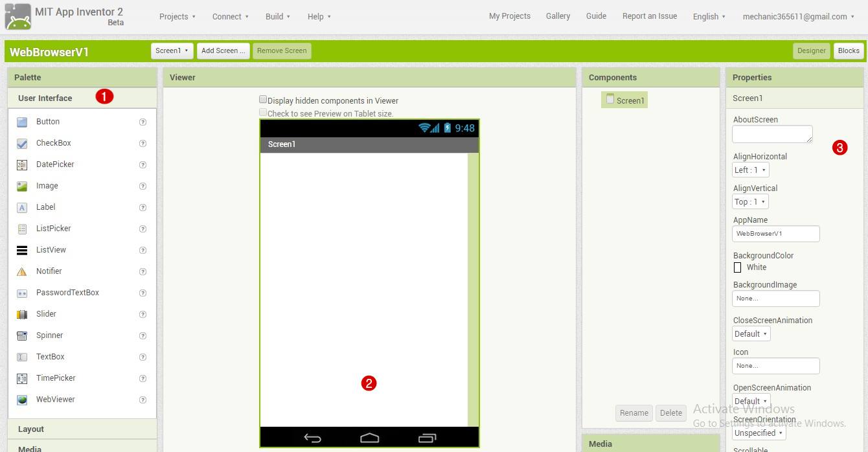Select the TimePicker component icon

[22, 378]
